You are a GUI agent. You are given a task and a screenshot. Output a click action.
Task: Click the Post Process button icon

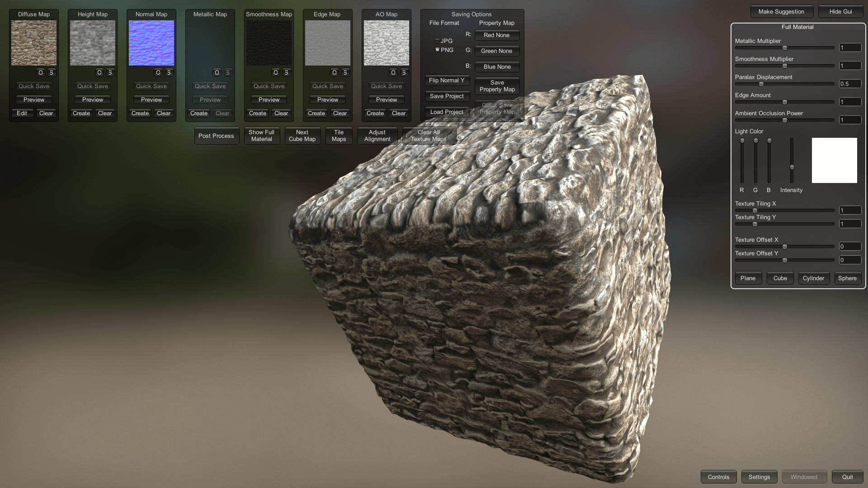[x=217, y=135]
